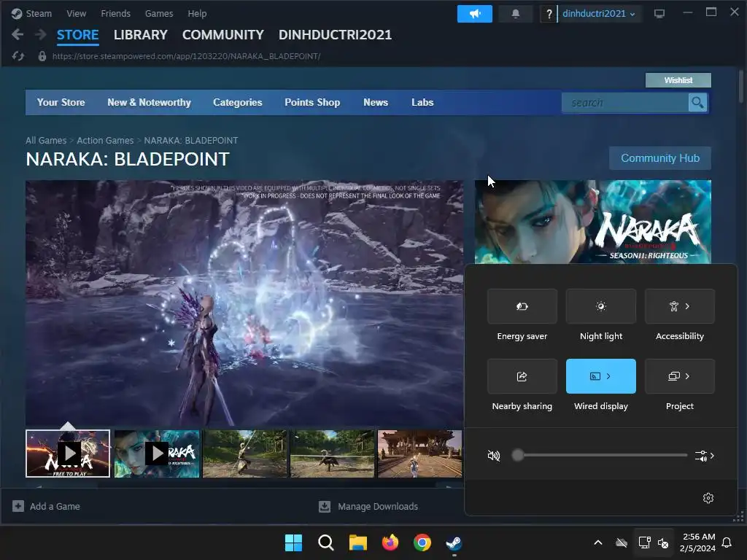The height and width of the screenshot is (560, 747).
Task: Click Action Games breadcrumb
Action: (105, 141)
